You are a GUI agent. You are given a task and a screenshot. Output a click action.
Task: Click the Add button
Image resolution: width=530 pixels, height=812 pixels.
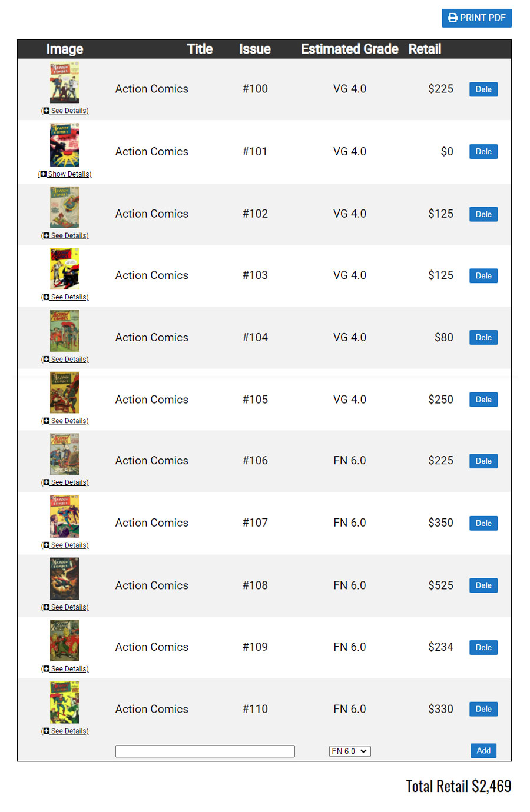[483, 751]
